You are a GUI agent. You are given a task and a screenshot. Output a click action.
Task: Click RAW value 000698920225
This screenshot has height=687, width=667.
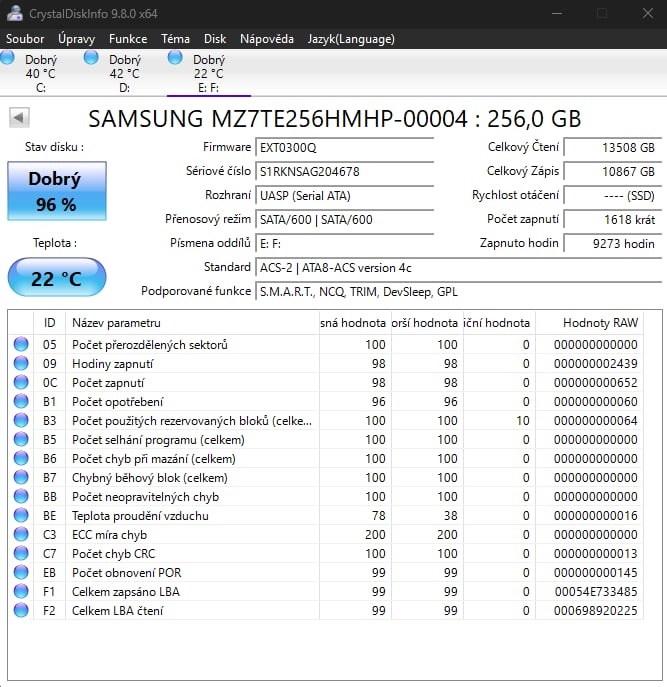(x=596, y=610)
